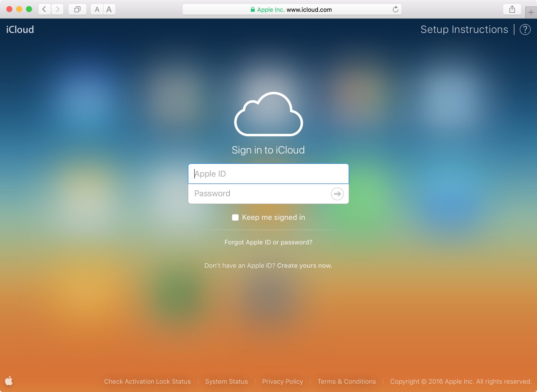Decrease text size with small A button

[x=97, y=9]
